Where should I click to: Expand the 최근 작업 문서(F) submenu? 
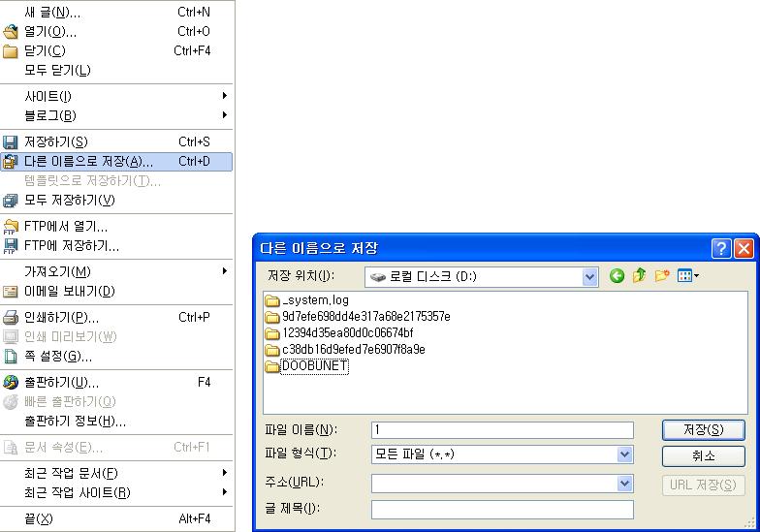click(225, 473)
